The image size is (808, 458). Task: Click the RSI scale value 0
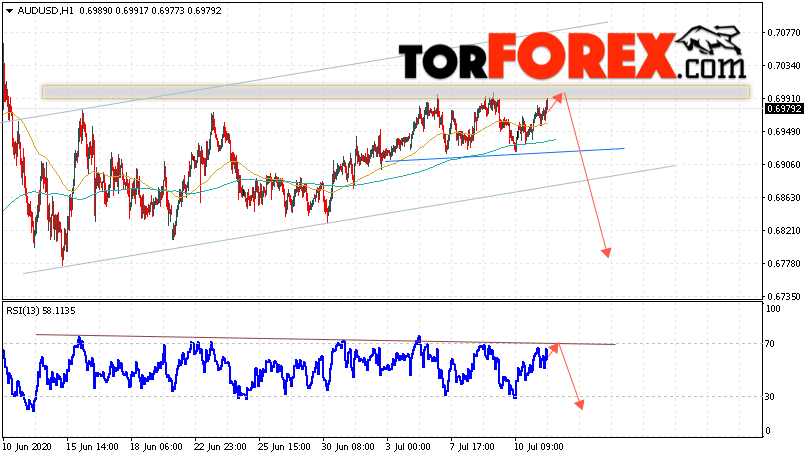point(768,431)
